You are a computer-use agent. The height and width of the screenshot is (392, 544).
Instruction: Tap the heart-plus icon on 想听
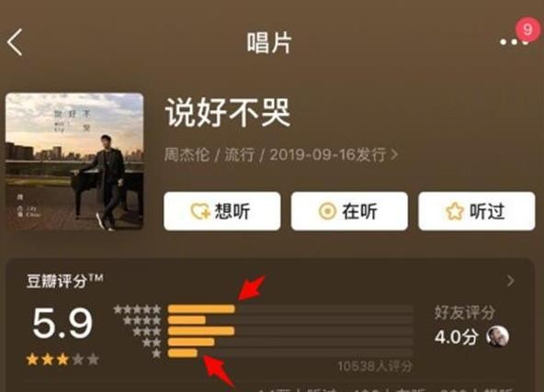[200, 211]
